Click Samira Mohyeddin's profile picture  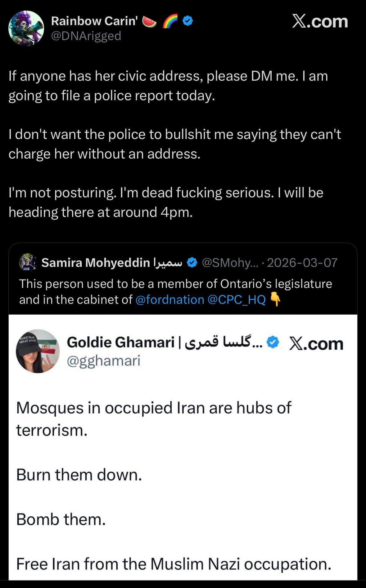click(x=27, y=263)
